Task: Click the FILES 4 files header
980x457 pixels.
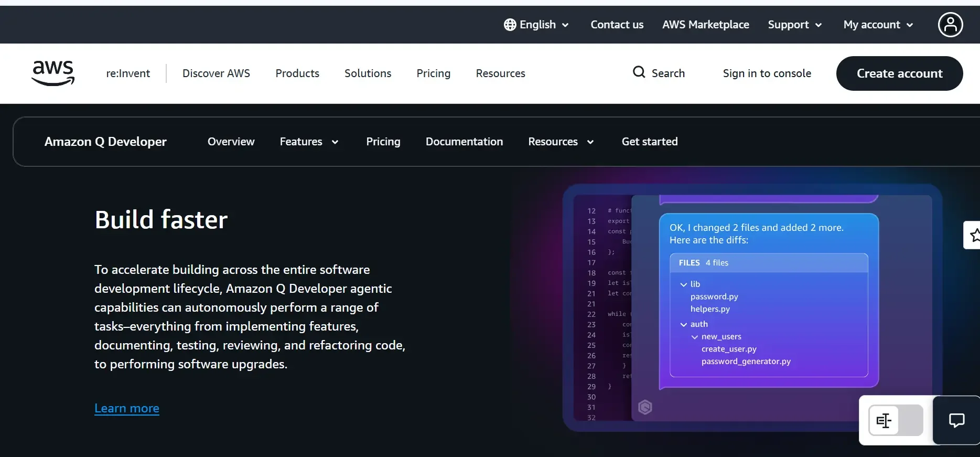Action: (x=769, y=263)
